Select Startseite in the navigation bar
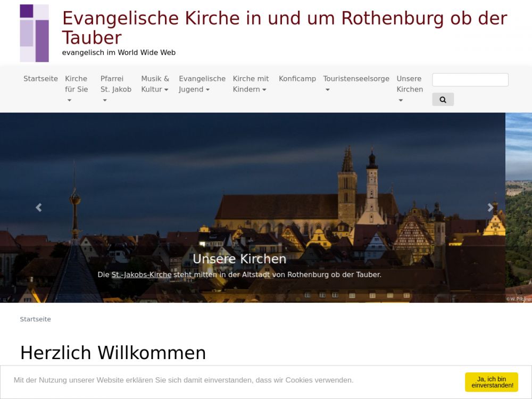The width and height of the screenshot is (532, 399). (x=41, y=79)
